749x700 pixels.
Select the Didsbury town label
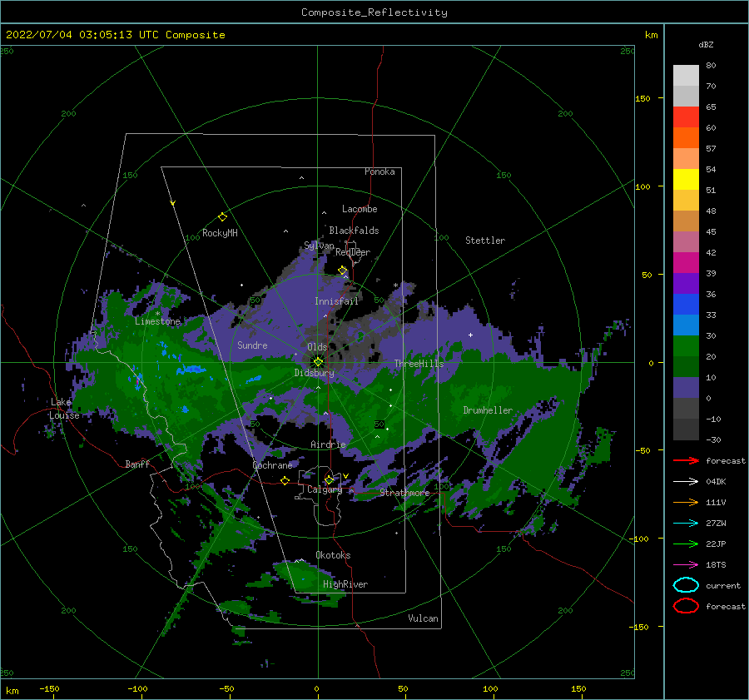(315, 373)
